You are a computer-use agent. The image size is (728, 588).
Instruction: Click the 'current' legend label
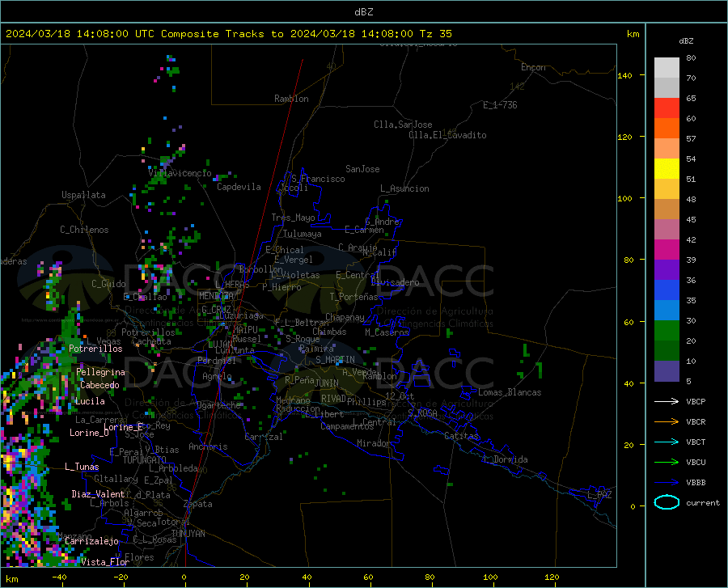[703, 502]
